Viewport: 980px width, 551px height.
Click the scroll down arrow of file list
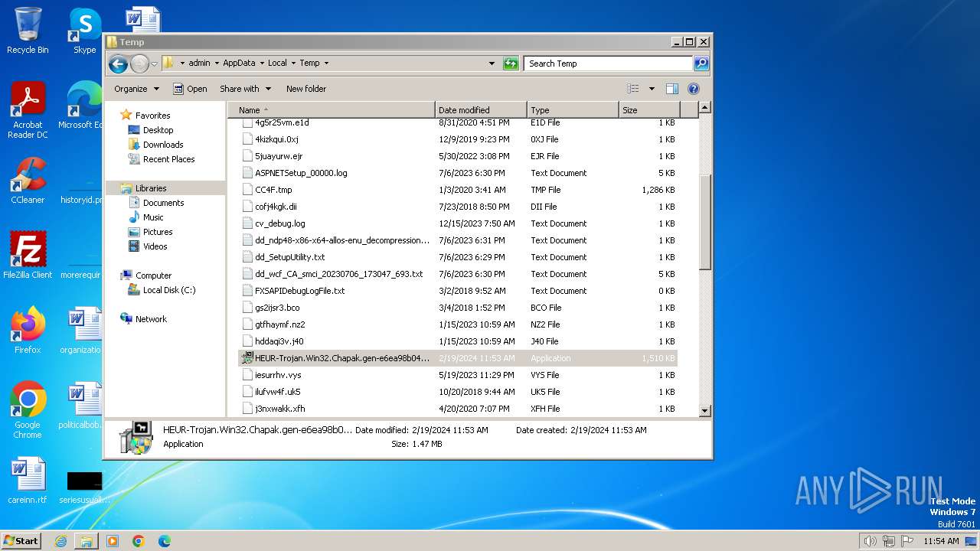pos(705,411)
